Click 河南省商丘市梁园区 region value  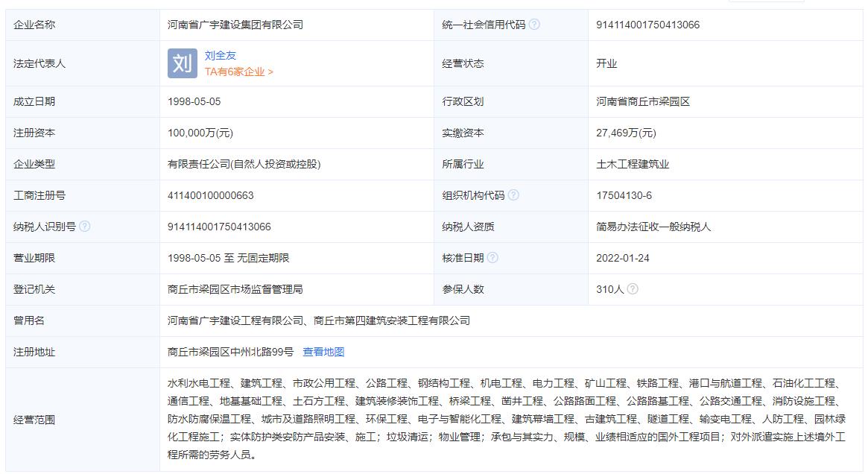coord(643,101)
